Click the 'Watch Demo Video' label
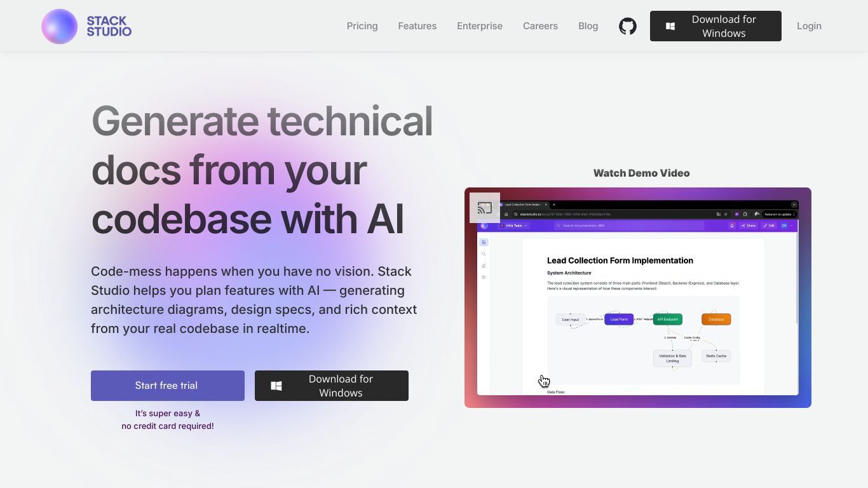Viewport: 868px width, 488px height. (x=641, y=173)
